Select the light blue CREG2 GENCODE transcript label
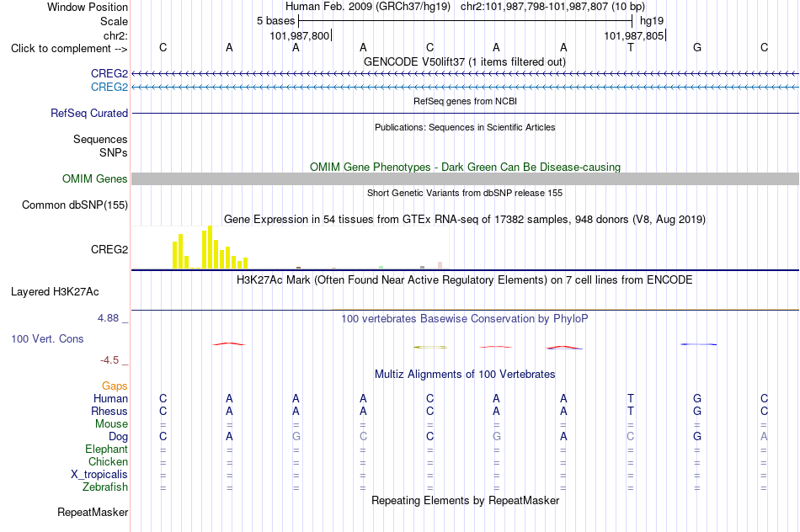 (x=109, y=88)
